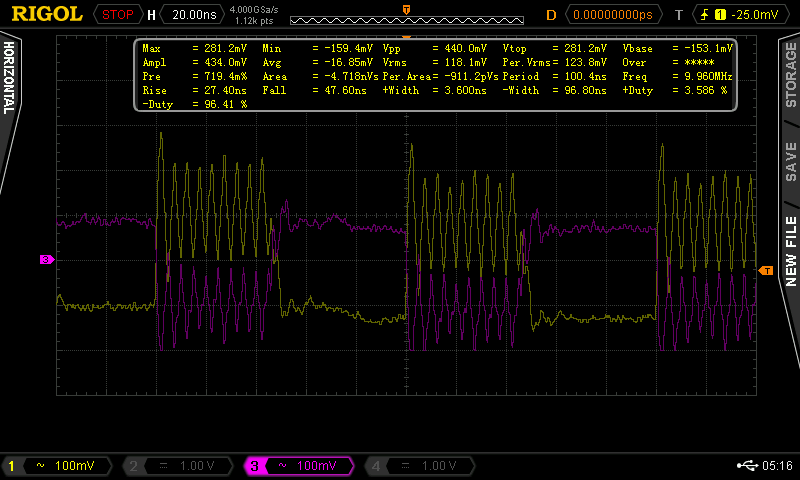Click the rising edge trigger icon
Screen dimensions: 800x480
(x=705, y=15)
